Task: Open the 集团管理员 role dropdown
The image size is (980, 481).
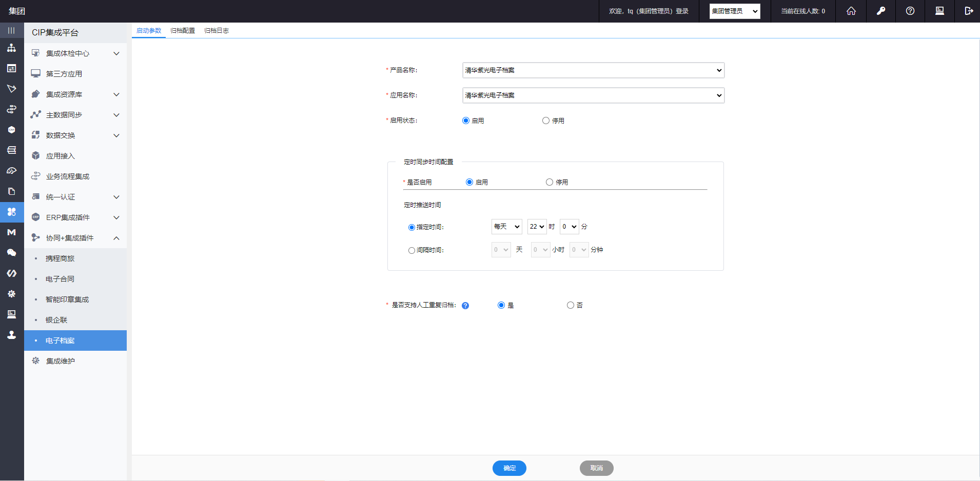Action: coord(734,11)
